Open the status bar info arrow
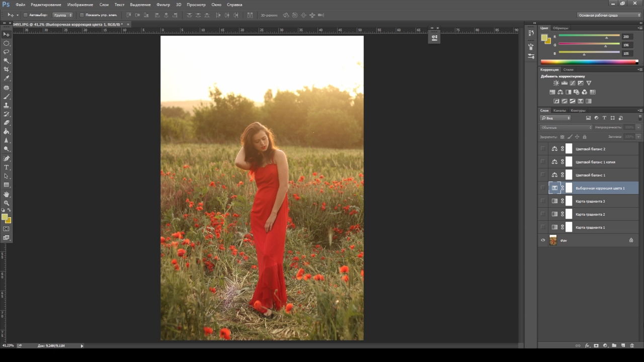This screenshot has width=644, height=362. pyautogui.click(x=82, y=345)
